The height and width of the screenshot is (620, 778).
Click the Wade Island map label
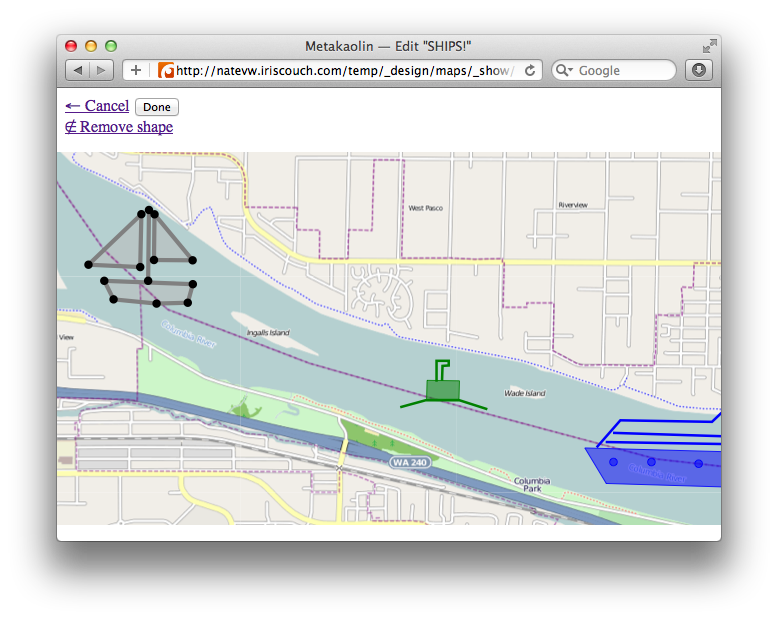pos(524,393)
